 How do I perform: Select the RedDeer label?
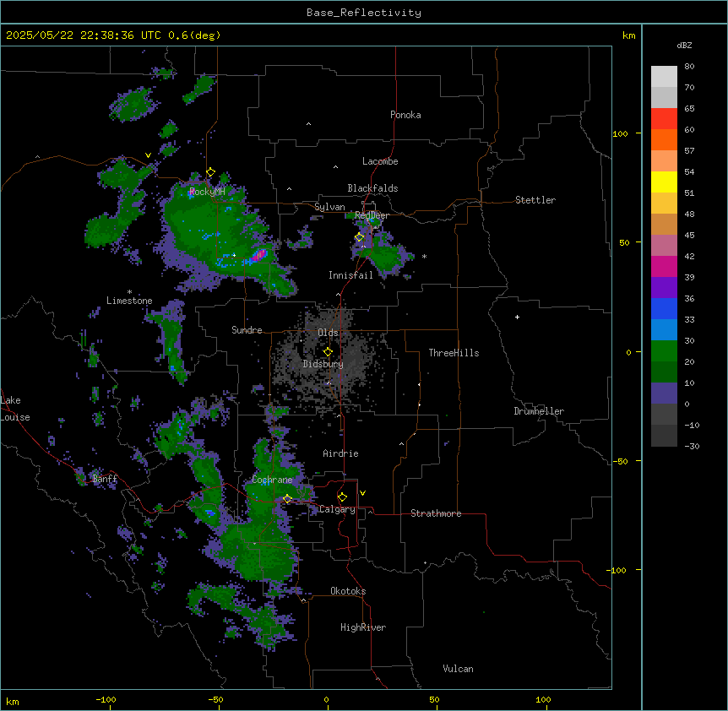(x=372, y=215)
